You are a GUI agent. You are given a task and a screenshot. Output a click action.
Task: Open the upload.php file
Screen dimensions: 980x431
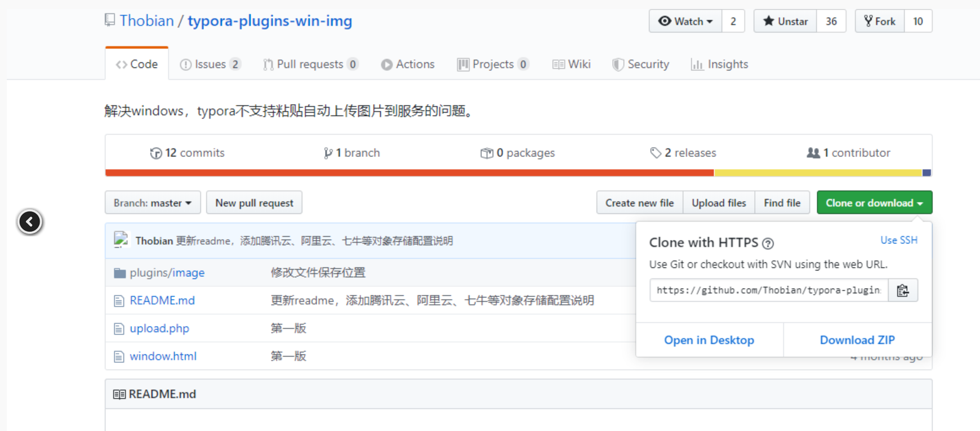tap(159, 328)
